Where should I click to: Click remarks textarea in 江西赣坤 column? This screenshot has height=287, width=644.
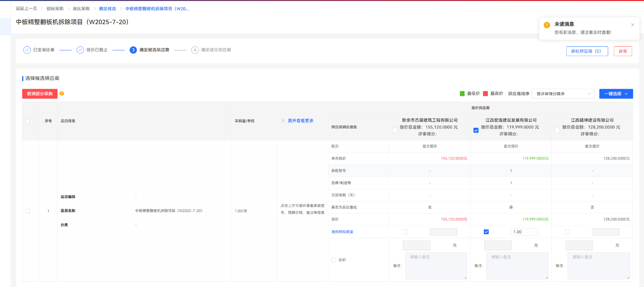click(x=599, y=266)
